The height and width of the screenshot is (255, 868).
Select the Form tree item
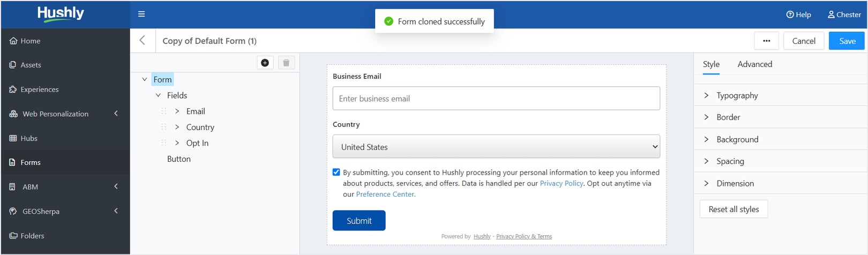pos(162,80)
